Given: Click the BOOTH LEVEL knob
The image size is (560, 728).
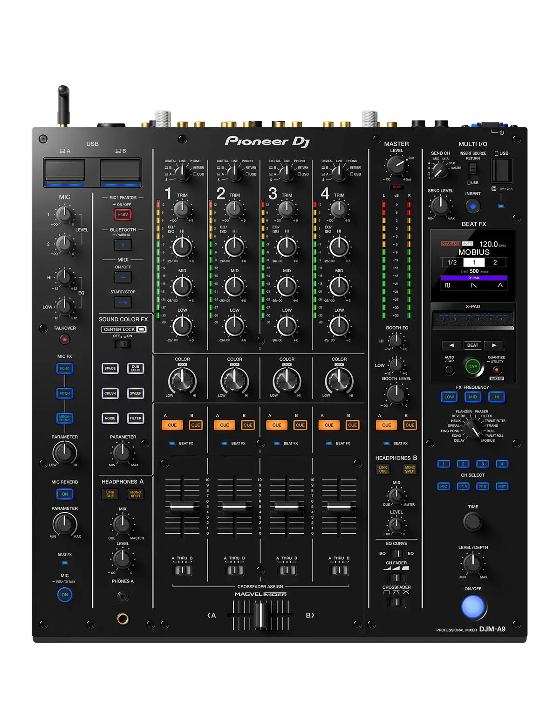Looking at the screenshot, I should tap(396, 394).
